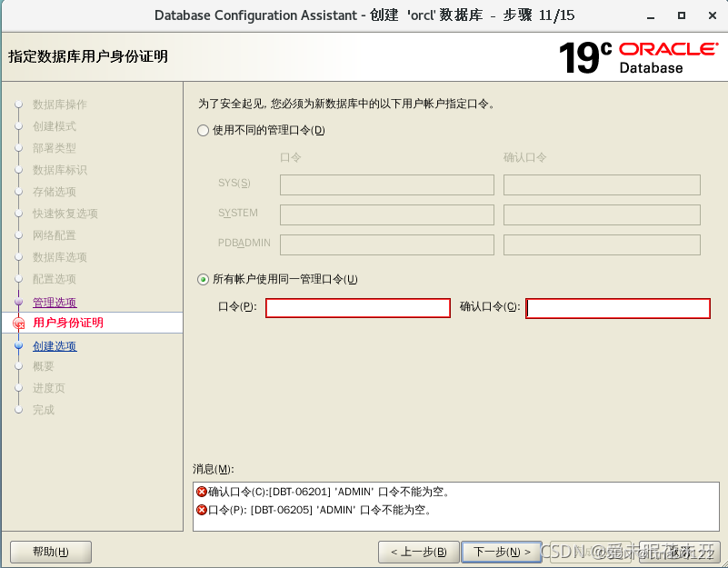The height and width of the screenshot is (568, 728).
Task: Click the 帮助(H) button
Action: (51, 552)
